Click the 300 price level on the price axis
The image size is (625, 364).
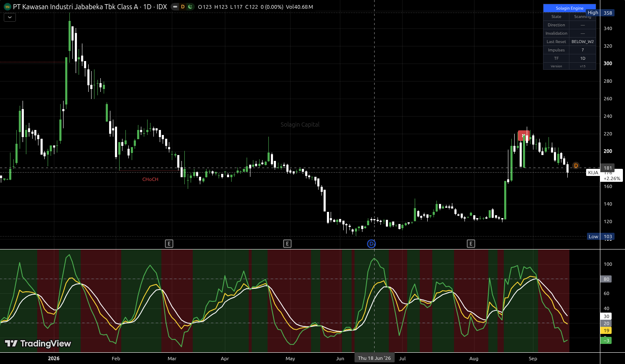click(608, 64)
